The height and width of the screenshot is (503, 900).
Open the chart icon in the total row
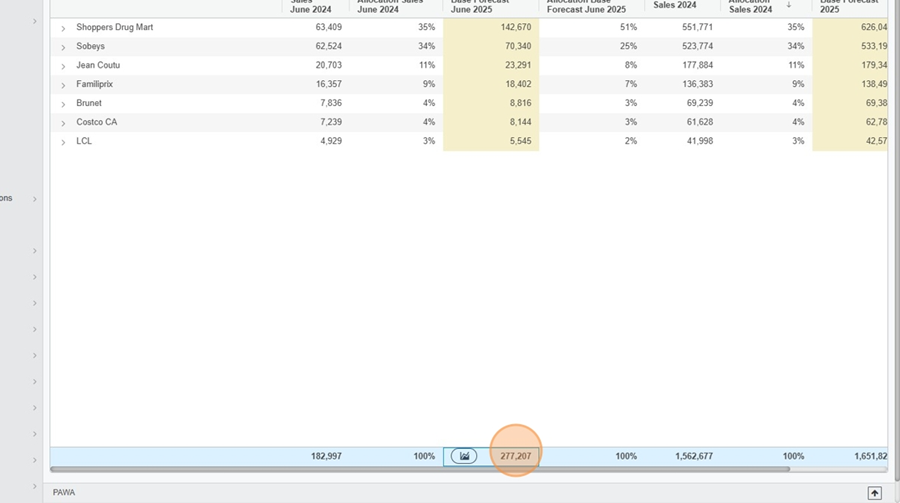click(x=464, y=456)
